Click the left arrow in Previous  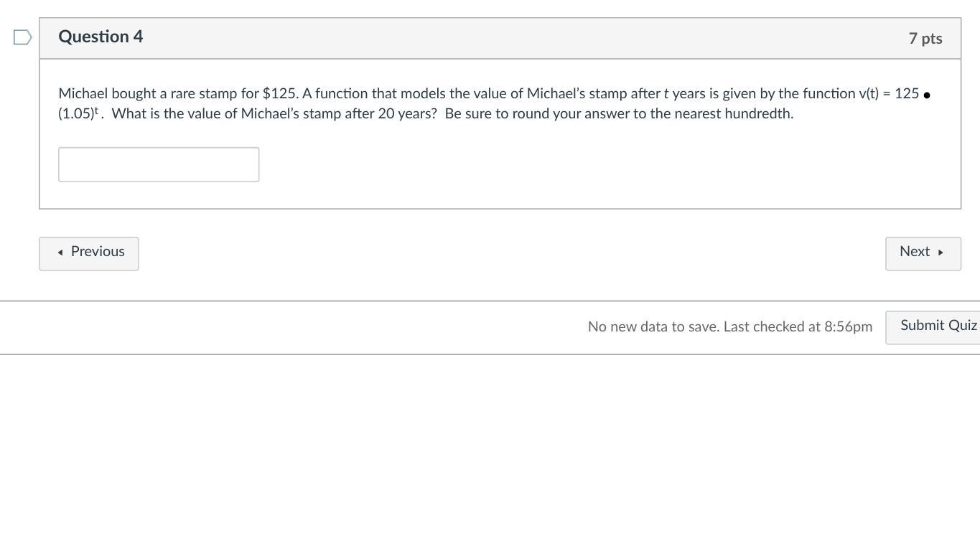[60, 253]
